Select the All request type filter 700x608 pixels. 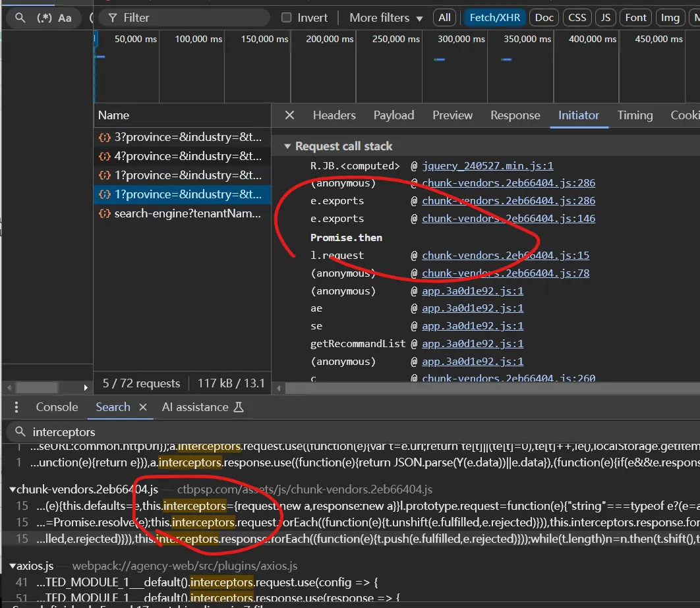pos(444,18)
